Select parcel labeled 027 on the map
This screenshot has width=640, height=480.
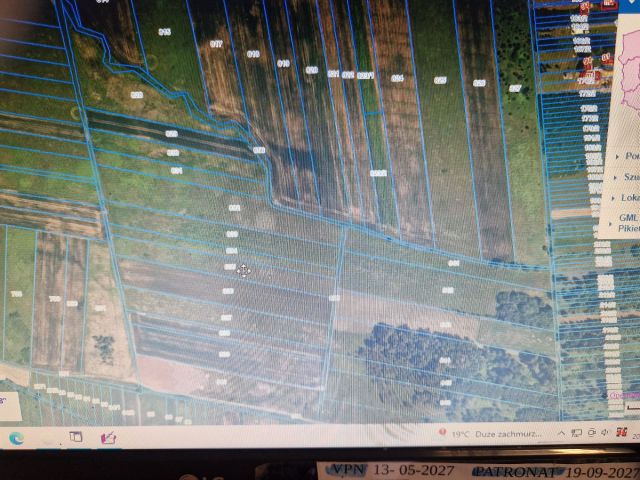(x=515, y=88)
